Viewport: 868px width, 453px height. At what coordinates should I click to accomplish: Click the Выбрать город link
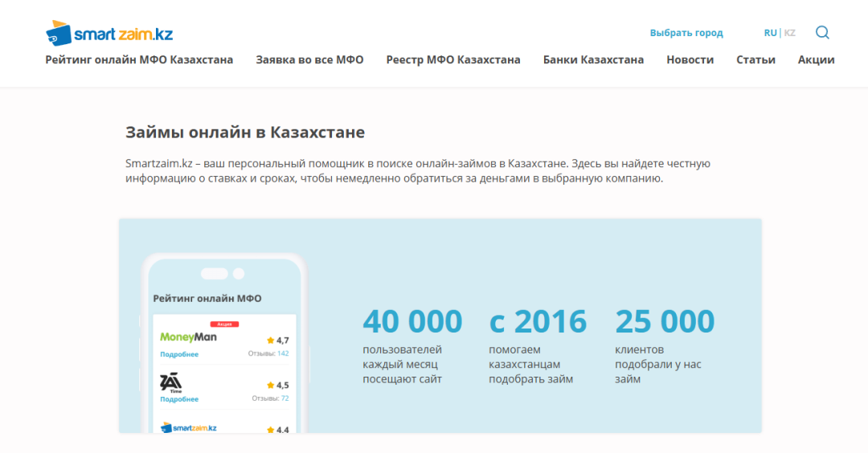click(x=686, y=33)
